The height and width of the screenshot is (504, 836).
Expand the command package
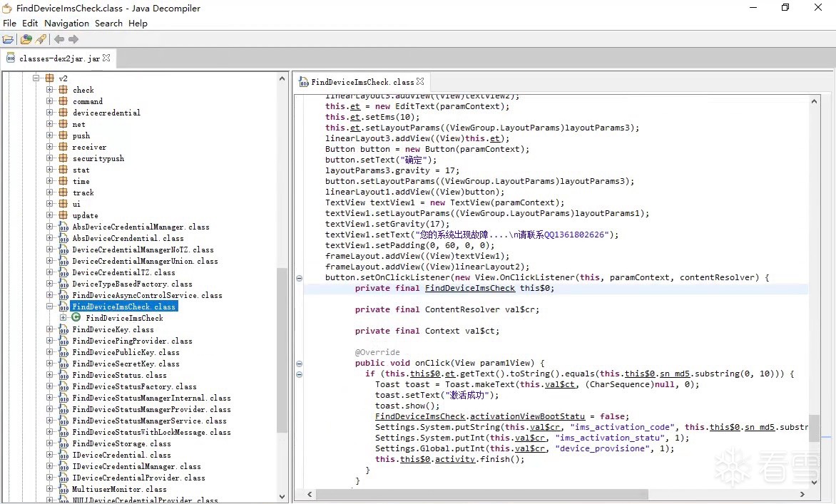[x=50, y=101]
